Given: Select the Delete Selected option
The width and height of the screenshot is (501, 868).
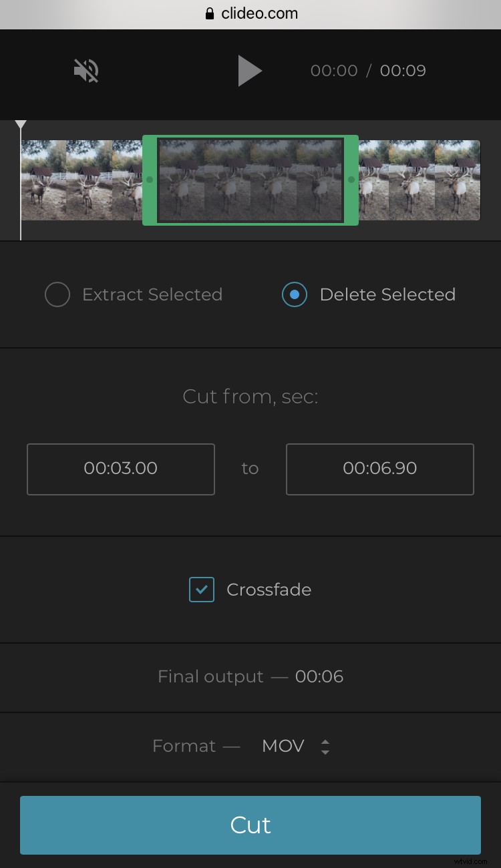Looking at the screenshot, I should pyautogui.click(x=295, y=294).
